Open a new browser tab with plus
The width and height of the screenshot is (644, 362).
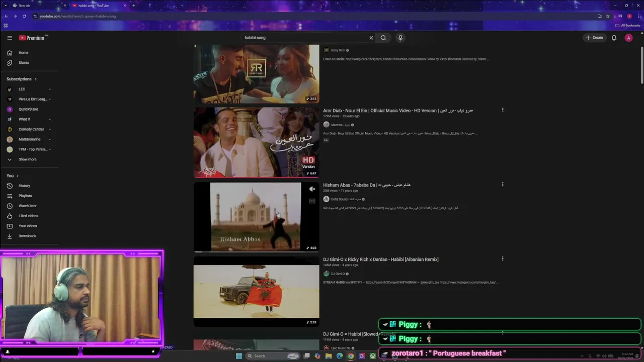133,6
